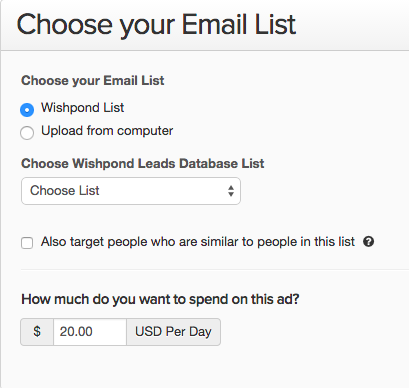Select the Wishpond List radio button

(27, 110)
